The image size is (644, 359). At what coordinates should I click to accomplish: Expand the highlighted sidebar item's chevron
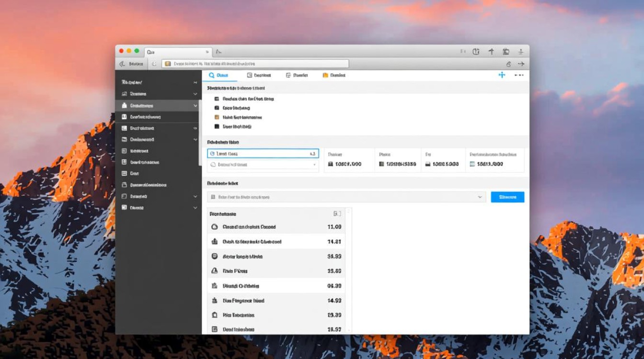(195, 106)
